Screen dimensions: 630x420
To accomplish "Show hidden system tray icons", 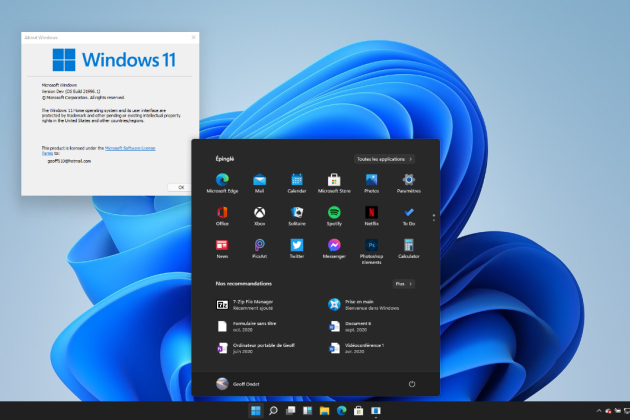I will pyautogui.click(x=599, y=411).
